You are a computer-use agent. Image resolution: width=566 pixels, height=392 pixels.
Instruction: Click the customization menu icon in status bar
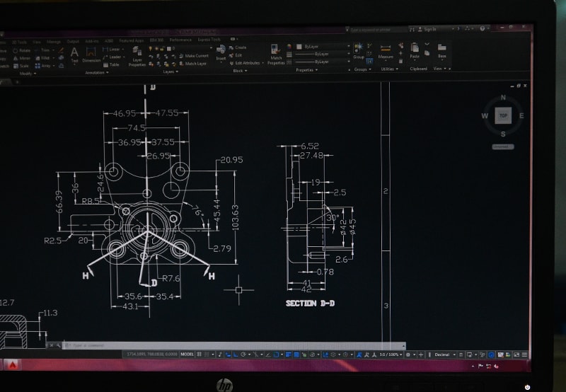524,354
